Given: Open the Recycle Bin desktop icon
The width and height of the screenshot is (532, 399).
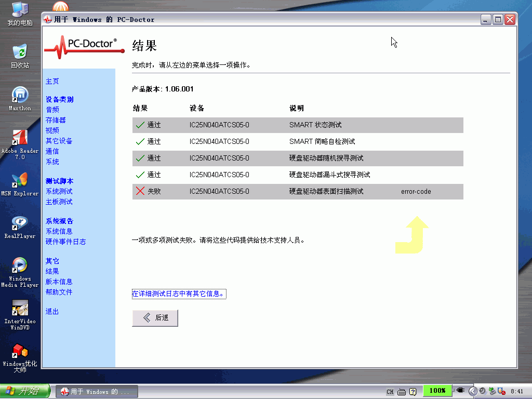Looking at the screenshot, I should (20, 56).
